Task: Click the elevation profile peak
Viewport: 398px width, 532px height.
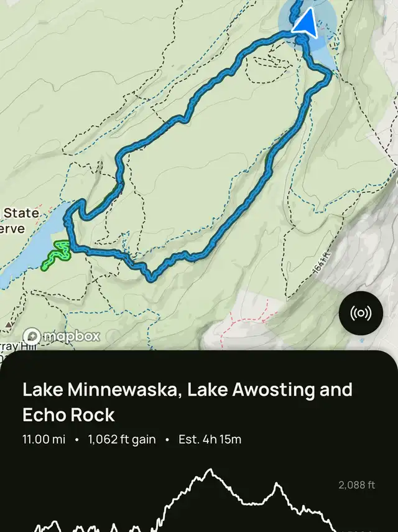Action: coord(210,470)
